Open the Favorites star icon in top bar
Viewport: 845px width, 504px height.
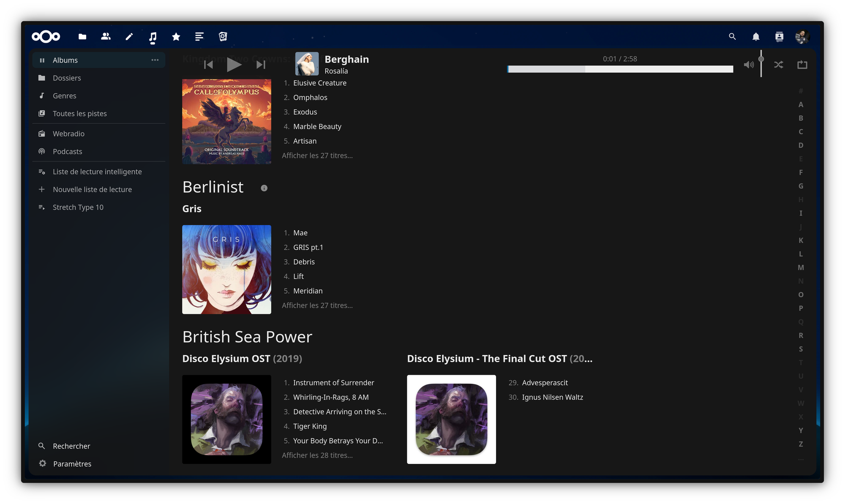[176, 37]
